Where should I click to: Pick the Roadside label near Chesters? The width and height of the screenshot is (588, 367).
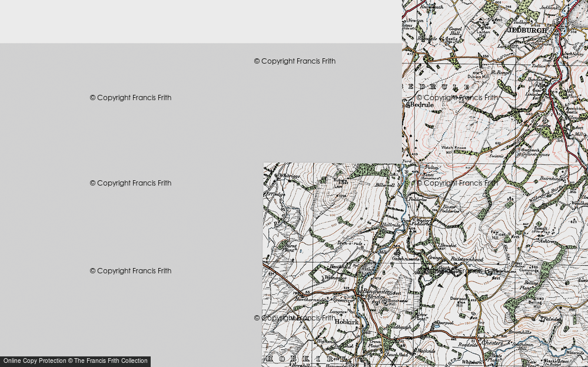(467, 343)
